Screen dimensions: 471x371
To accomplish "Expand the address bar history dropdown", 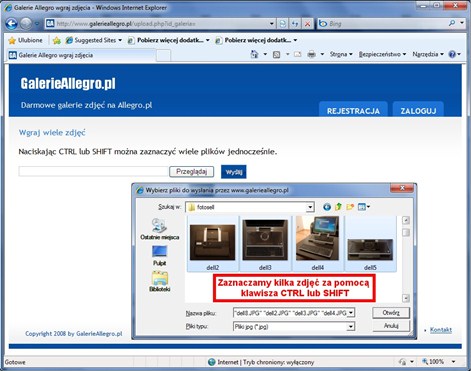I will (x=271, y=24).
